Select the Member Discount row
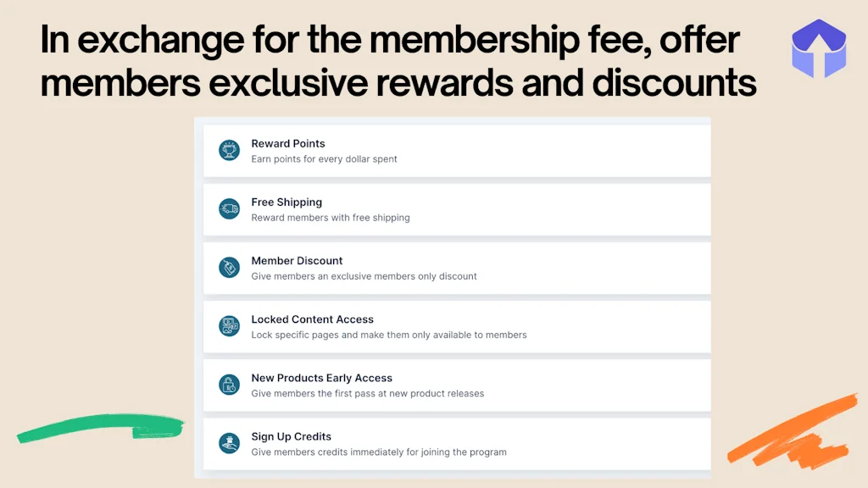Viewport: 868px width, 488px height. click(458, 267)
